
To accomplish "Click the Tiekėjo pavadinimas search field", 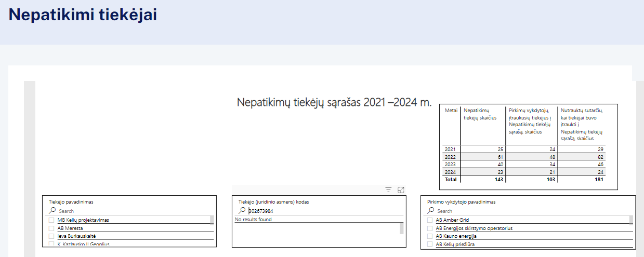I will (130, 211).
